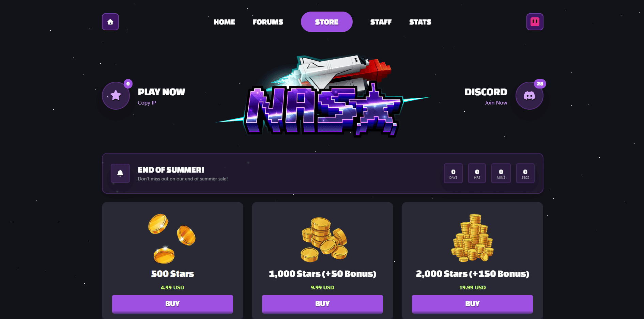Click the Days countdown box
This screenshot has width=644, height=319.
point(453,173)
